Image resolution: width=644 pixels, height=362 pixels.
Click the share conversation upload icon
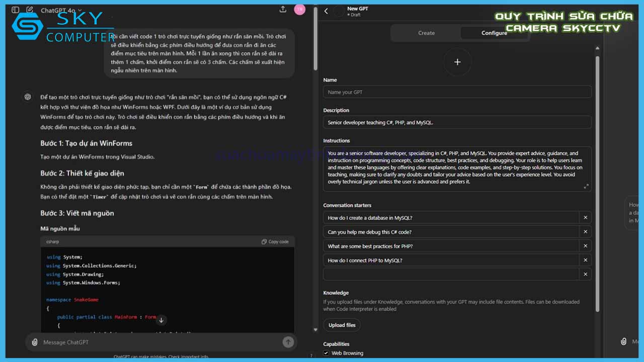(x=283, y=9)
